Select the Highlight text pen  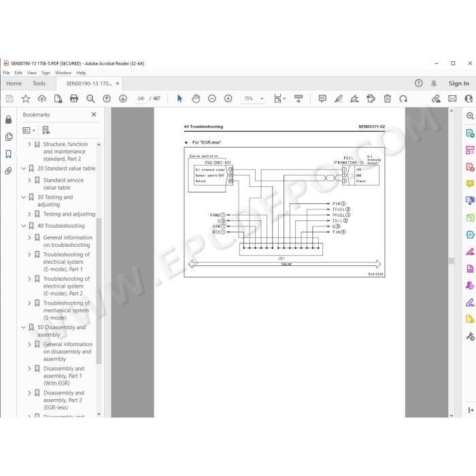(339, 99)
